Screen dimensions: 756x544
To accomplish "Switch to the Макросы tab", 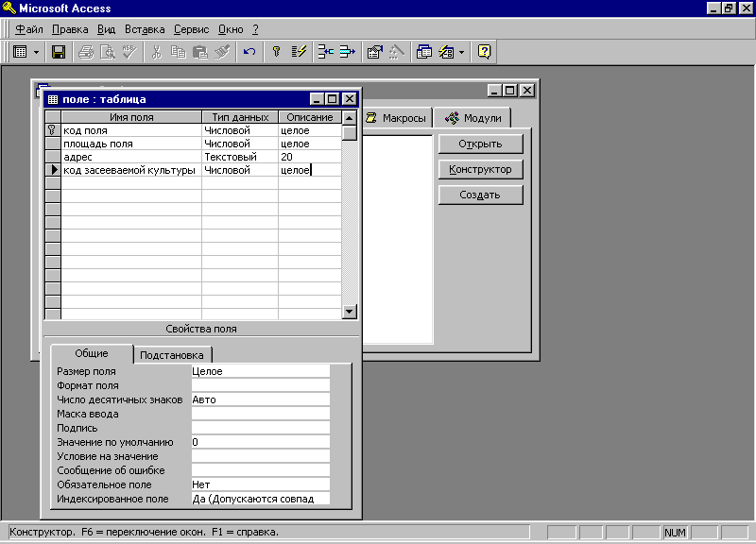I will tap(396, 118).
